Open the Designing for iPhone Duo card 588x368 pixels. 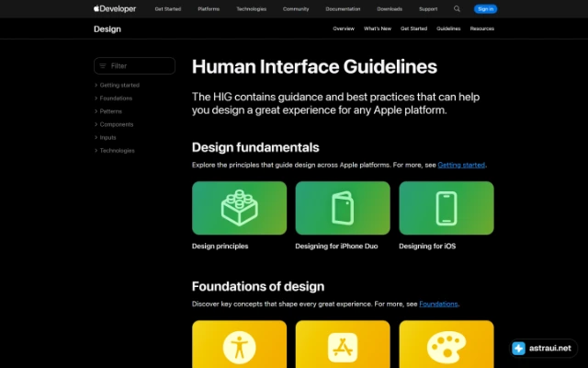343,208
